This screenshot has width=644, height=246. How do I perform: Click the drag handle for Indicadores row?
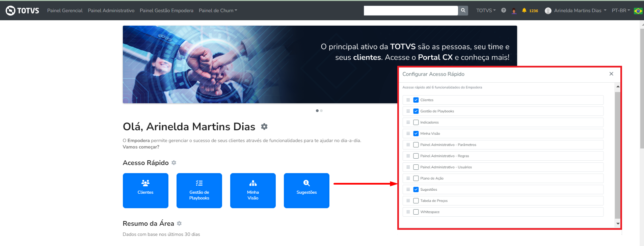408,122
